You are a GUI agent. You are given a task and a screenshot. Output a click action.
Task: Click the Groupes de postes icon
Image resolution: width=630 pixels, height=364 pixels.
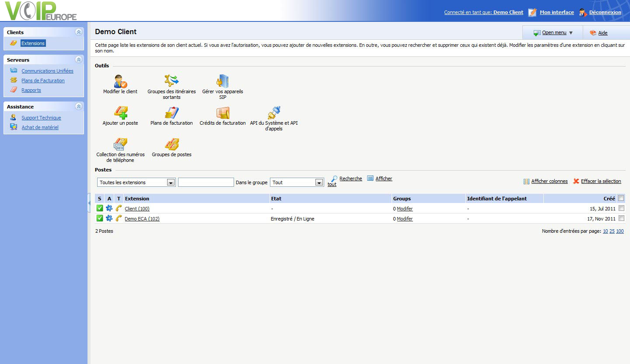(171, 144)
